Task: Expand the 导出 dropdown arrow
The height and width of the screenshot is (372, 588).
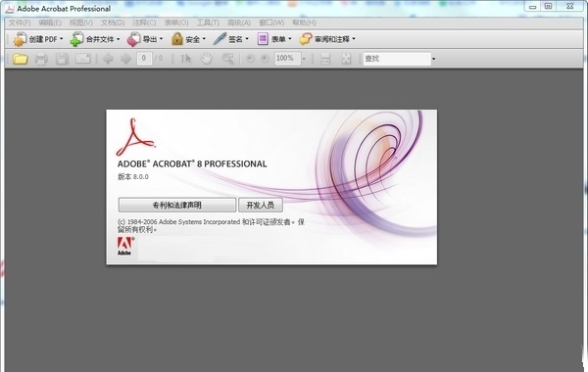Action: pos(162,38)
